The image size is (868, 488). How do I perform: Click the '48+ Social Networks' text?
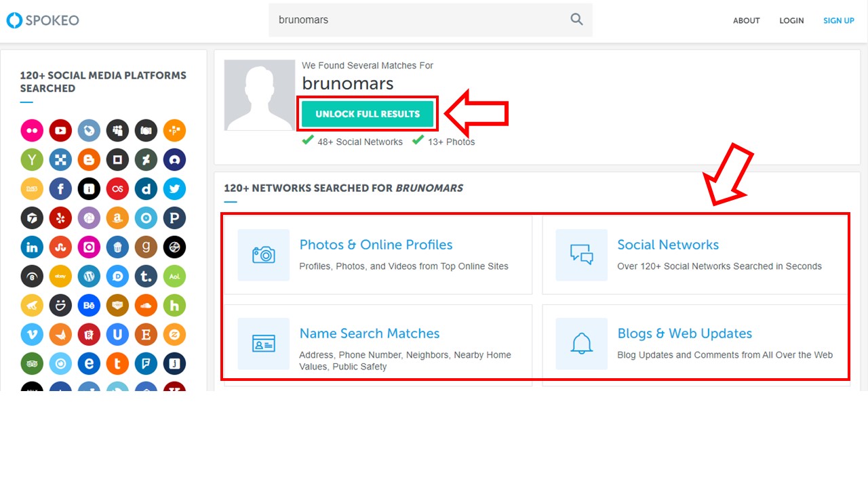click(360, 142)
